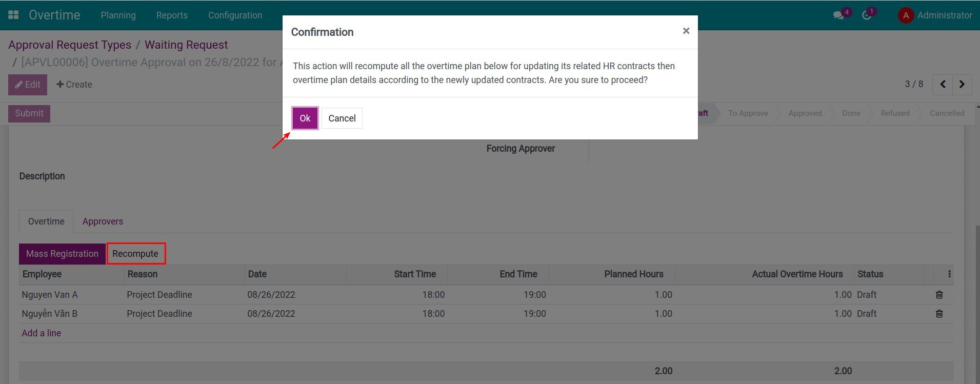Open the Configuration menu
The height and width of the screenshot is (384, 980).
coord(235,15)
